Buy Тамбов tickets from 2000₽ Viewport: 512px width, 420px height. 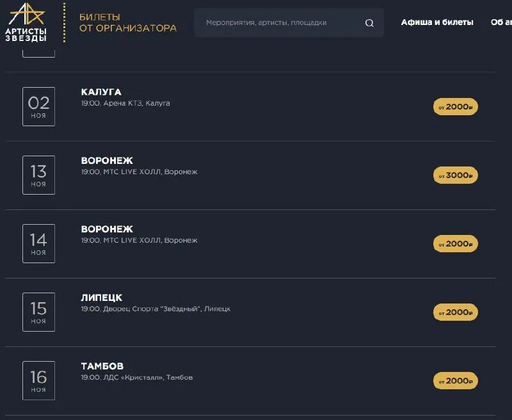click(x=456, y=381)
